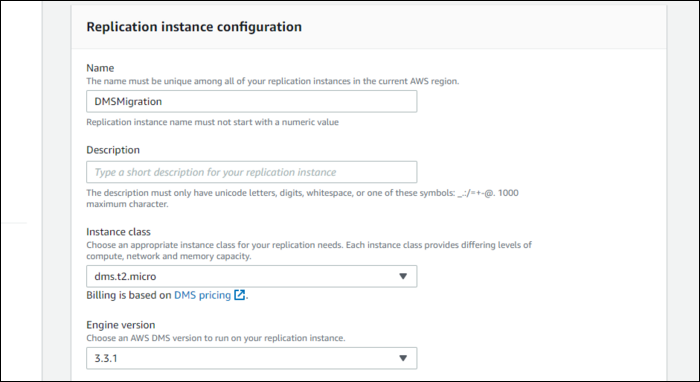The height and width of the screenshot is (382, 700).
Task: Click the external link icon beside DMS pricing
Action: tap(240, 295)
